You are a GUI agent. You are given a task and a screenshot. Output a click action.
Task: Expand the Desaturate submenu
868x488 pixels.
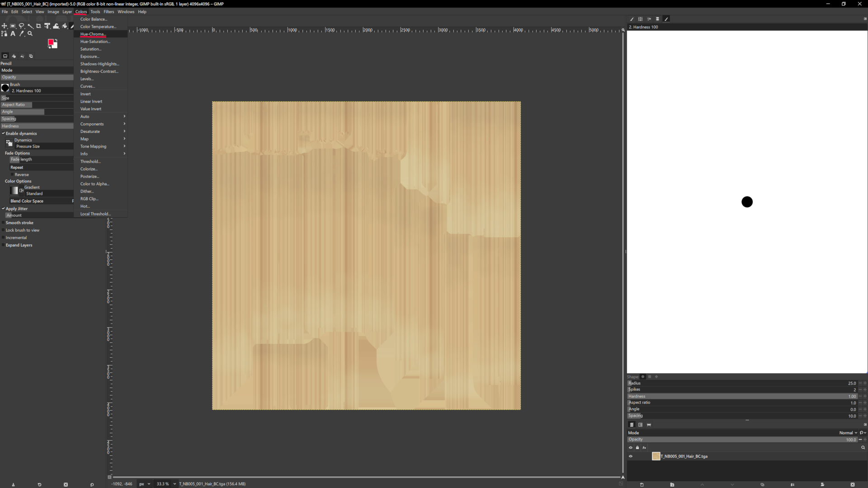(100, 131)
